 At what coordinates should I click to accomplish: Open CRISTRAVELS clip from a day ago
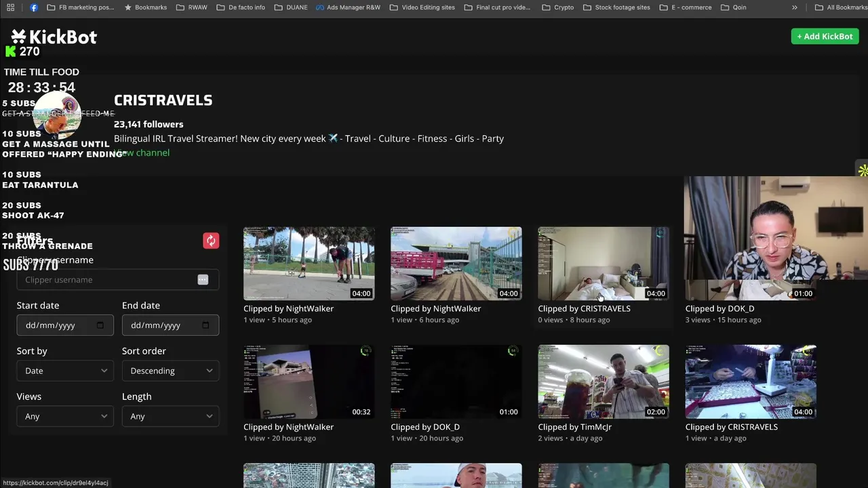pyautogui.click(x=751, y=382)
